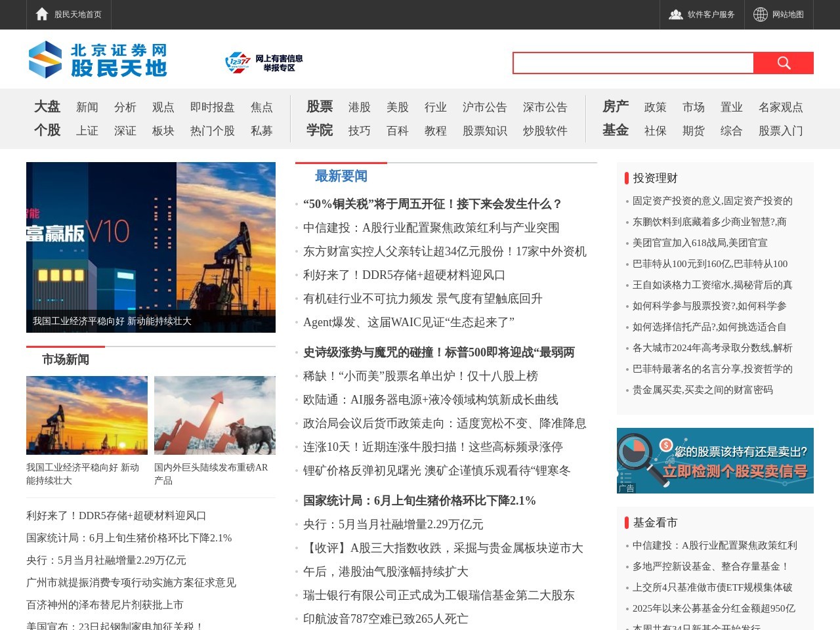Open the 基金看市 sidebar heading

pyautogui.click(x=655, y=522)
